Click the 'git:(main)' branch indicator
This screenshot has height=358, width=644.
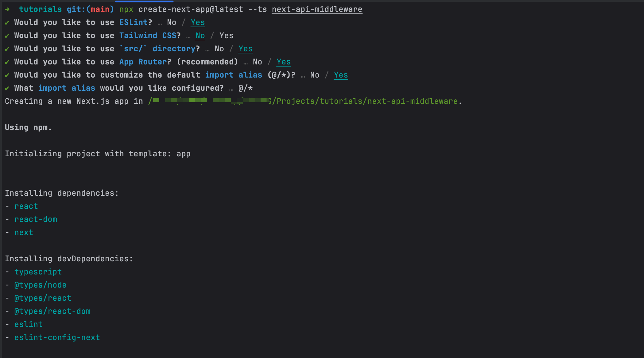(x=90, y=9)
